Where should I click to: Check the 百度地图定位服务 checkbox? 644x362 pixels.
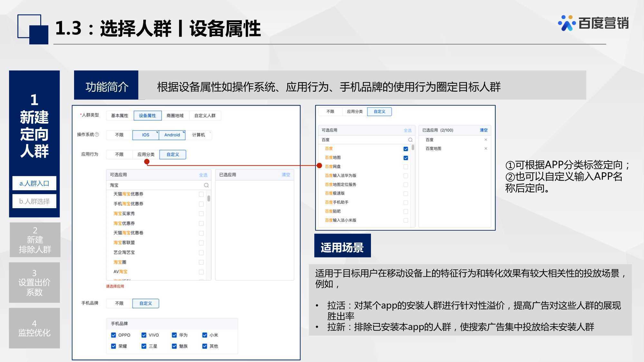(x=406, y=185)
